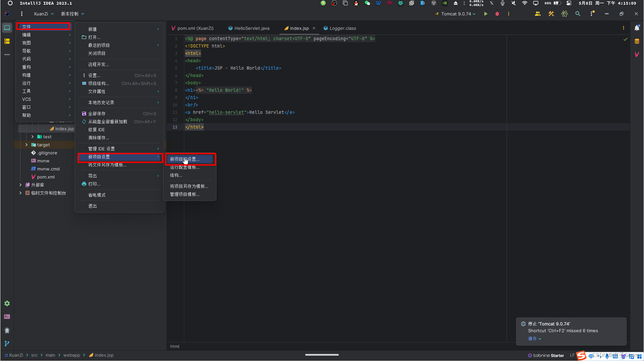644x361 pixels.
Task: Click Tabnine Starter status bar widget
Action: [546, 355]
